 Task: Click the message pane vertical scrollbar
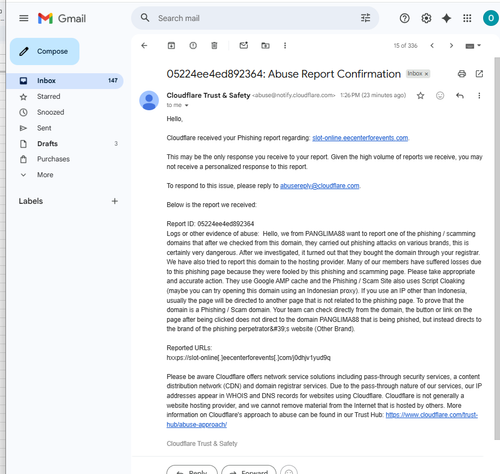[x=497, y=248]
